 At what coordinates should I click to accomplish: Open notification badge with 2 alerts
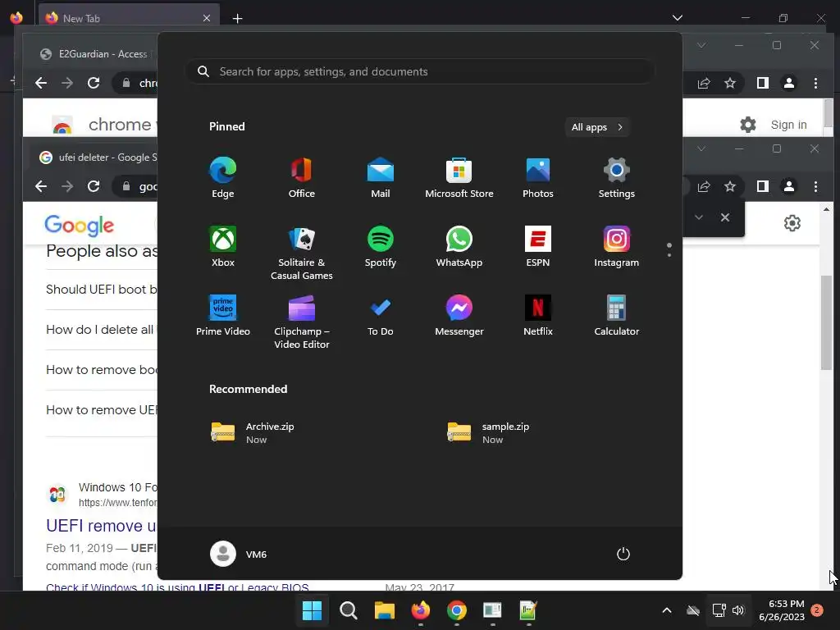817,610
